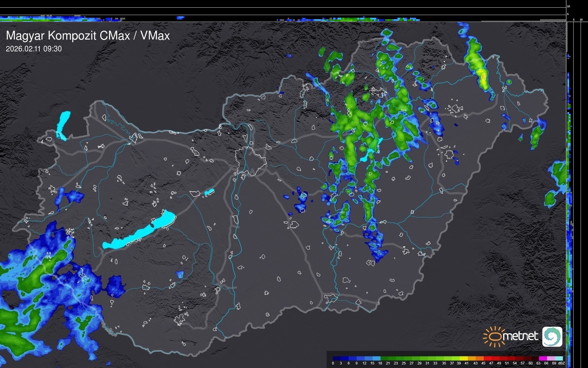
Task: Click the metnet wordmark text
Action: click(x=520, y=336)
